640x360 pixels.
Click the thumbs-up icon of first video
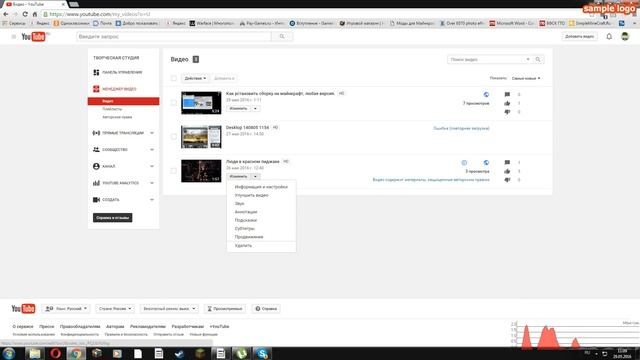(507, 103)
